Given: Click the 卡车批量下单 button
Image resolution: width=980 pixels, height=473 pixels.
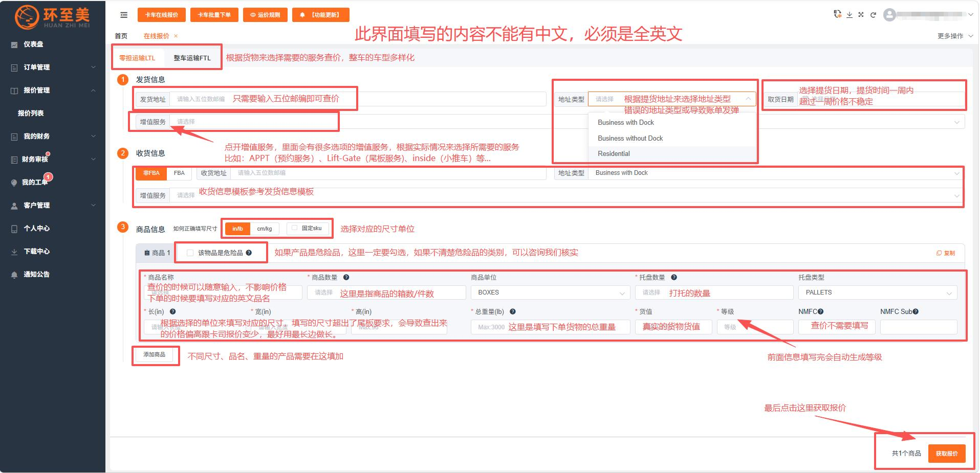Looking at the screenshot, I should point(214,15).
